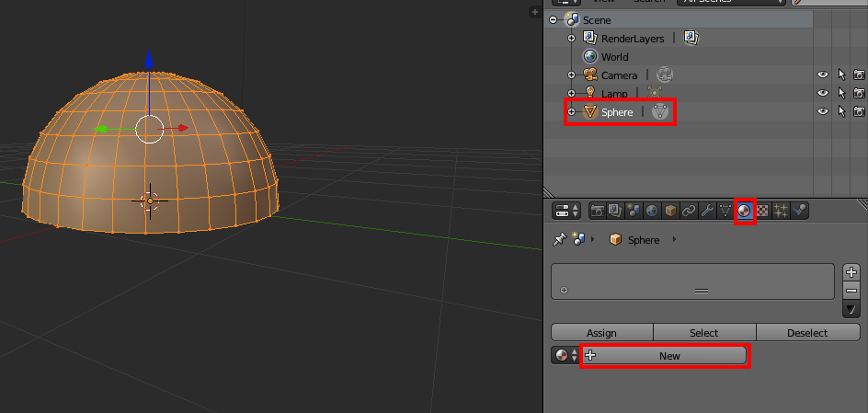Viewport: 868px width, 413px height.
Task: Click the orange Sphere mesh icon in the Outliner
Action: click(590, 112)
